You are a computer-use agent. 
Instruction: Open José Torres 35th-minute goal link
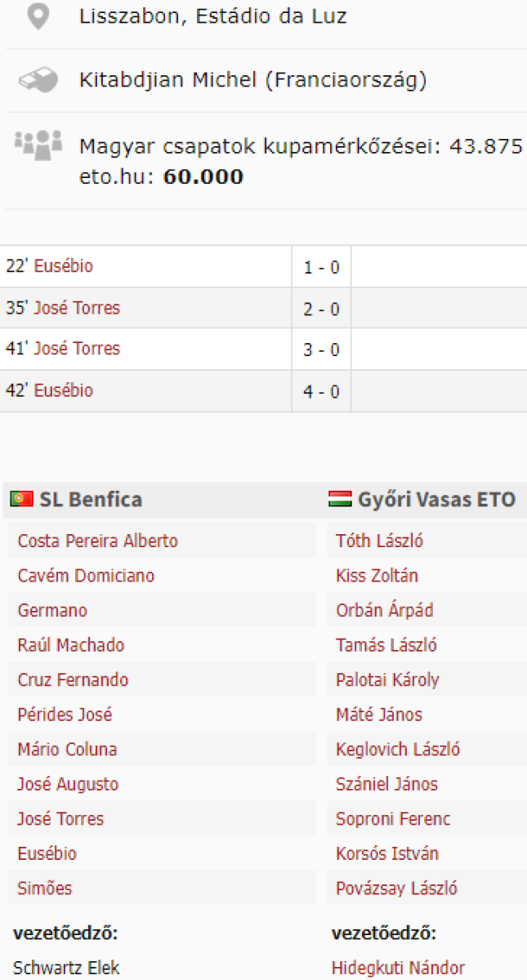pos(76,308)
